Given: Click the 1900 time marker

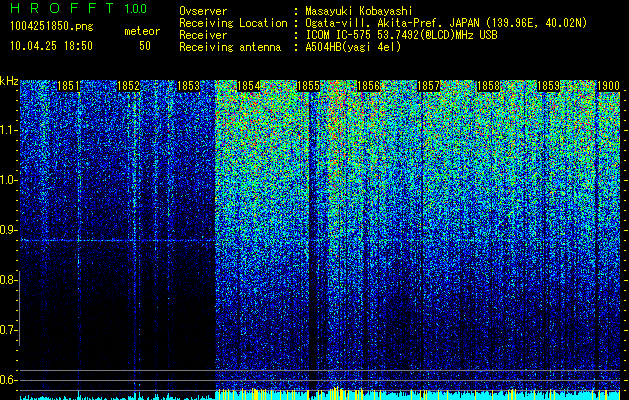Looking at the screenshot, I should (x=609, y=86).
